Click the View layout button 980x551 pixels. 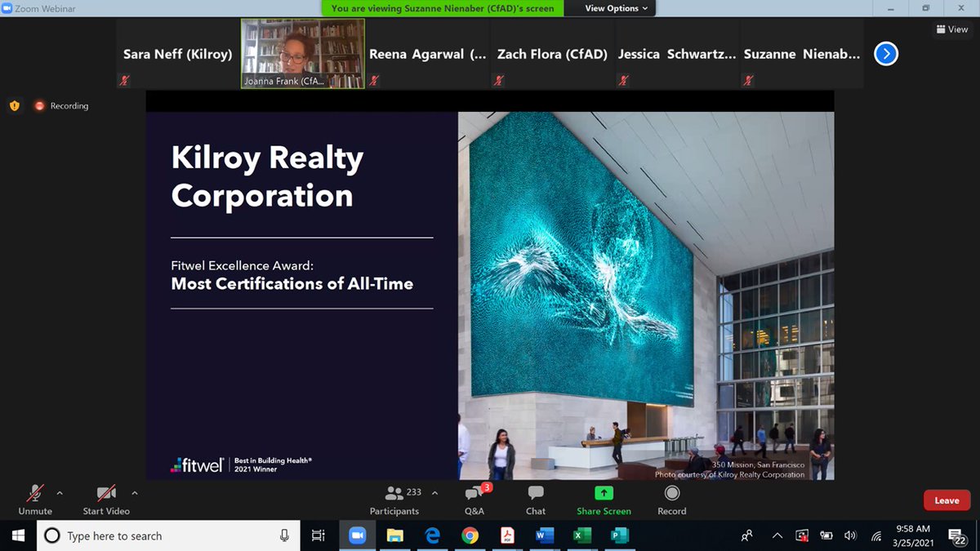[x=952, y=29]
